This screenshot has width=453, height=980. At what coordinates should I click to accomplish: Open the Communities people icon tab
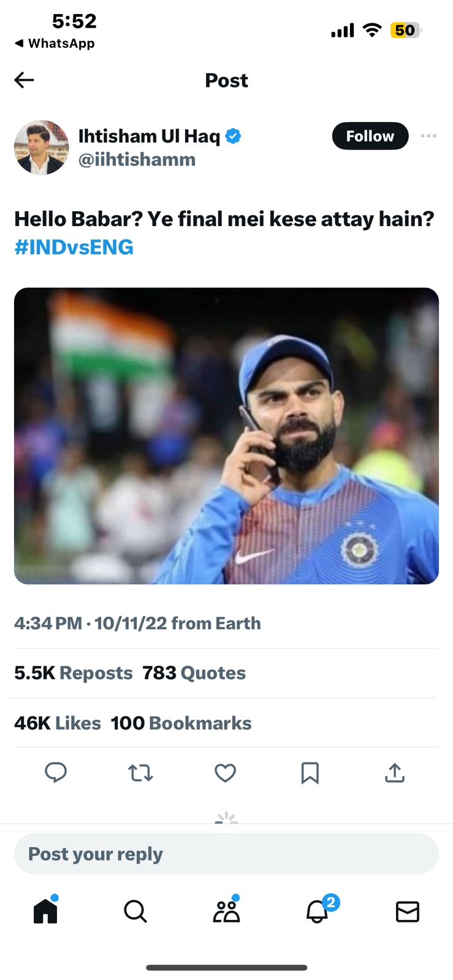click(x=226, y=911)
